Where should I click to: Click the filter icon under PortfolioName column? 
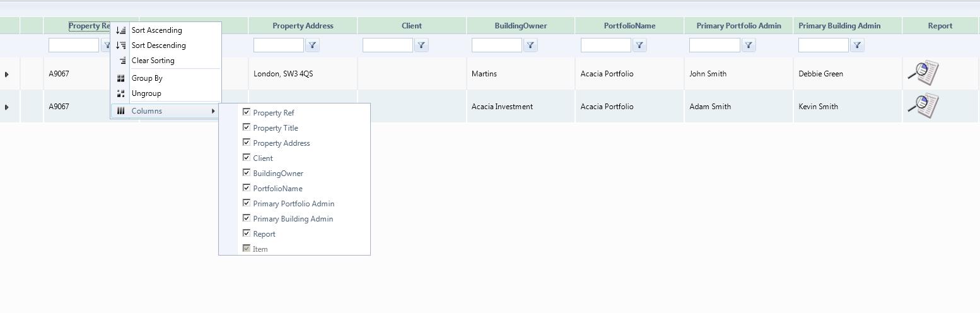click(x=639, y=45)
